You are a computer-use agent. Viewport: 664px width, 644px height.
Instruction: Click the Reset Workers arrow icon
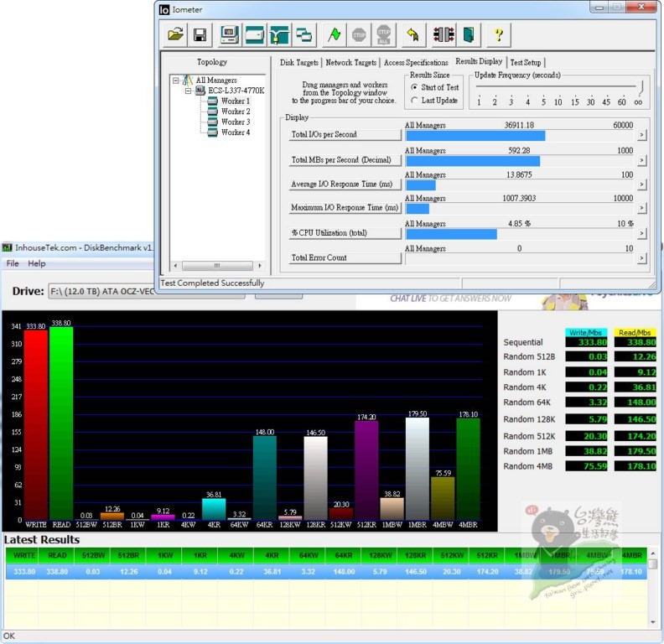pos(412,34)
